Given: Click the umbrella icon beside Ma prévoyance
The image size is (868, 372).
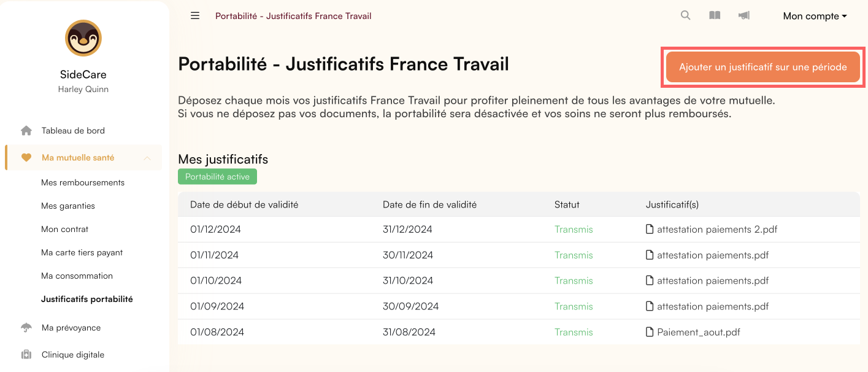Looking at the screenshot, I should [26, 328].
